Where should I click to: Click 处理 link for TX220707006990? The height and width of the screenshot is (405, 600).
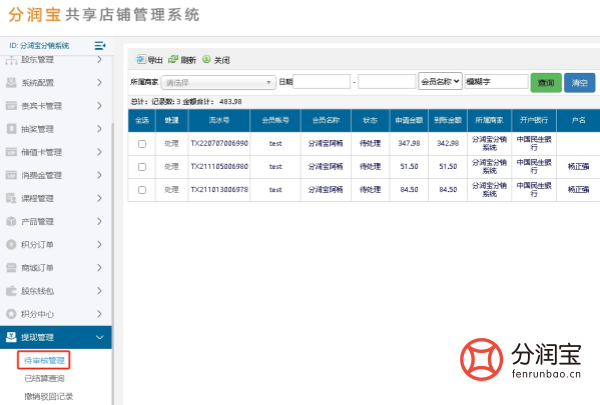[171, 144]
